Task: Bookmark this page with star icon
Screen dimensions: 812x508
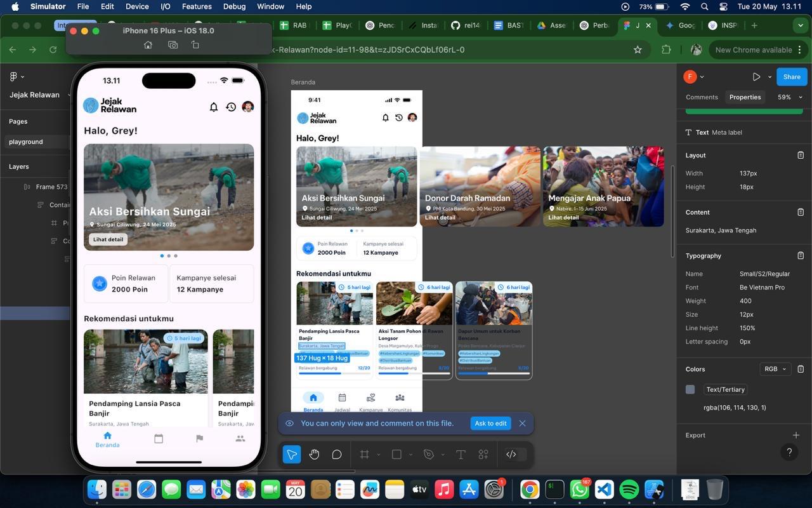Action: [x=638, y=50]
